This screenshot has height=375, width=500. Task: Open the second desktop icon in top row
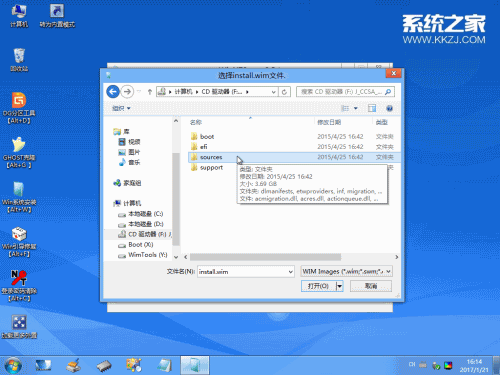coord(57,15)
